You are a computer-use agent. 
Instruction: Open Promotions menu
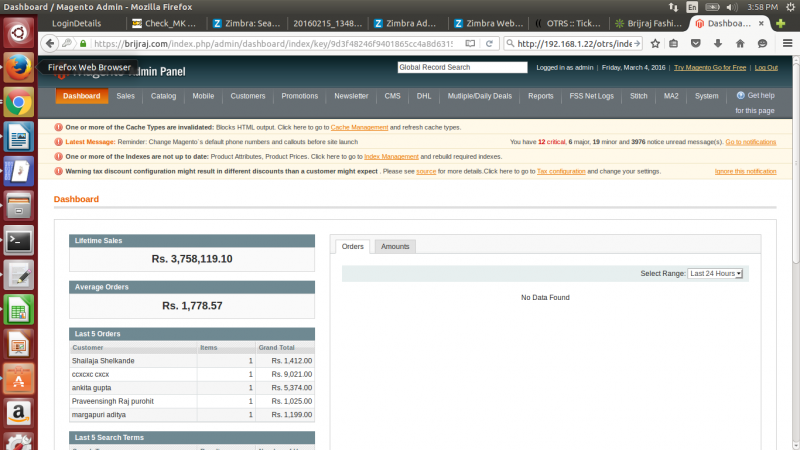299,96
